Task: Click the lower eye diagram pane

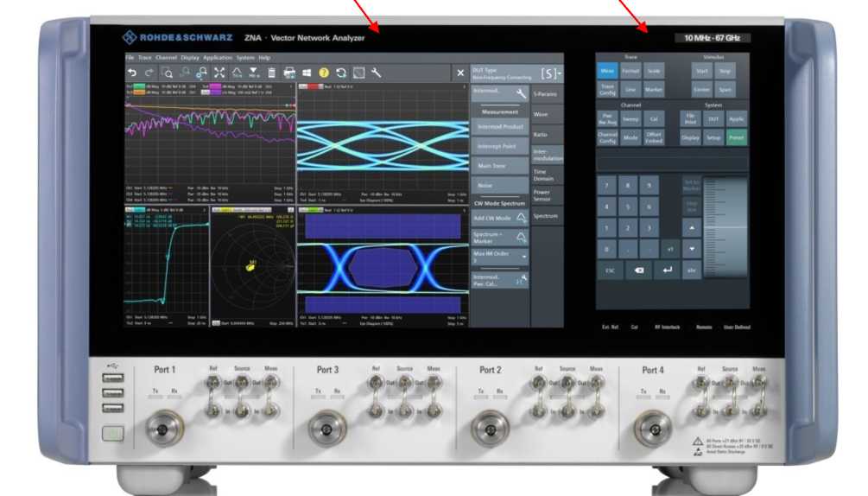Action: click(383, 267)
